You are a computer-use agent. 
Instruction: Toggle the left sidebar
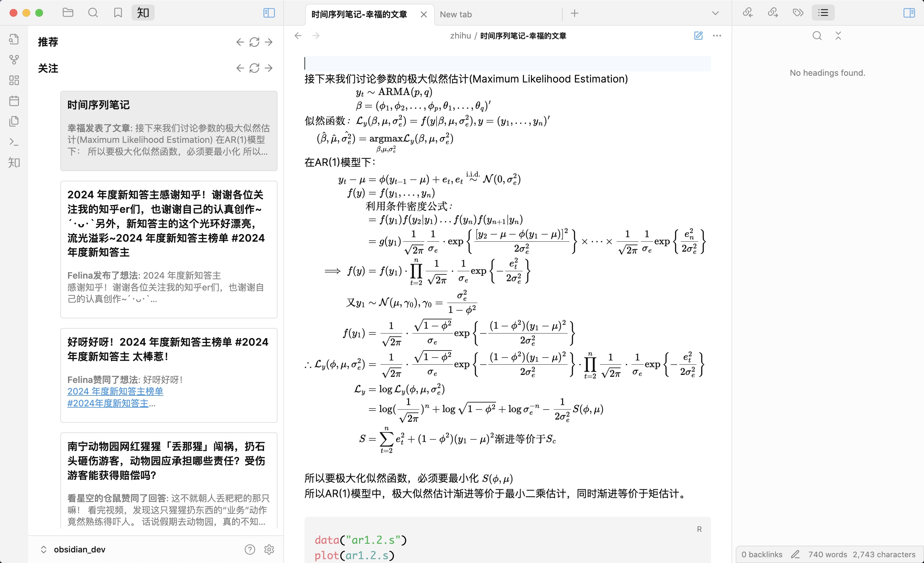tap(269, 13)
